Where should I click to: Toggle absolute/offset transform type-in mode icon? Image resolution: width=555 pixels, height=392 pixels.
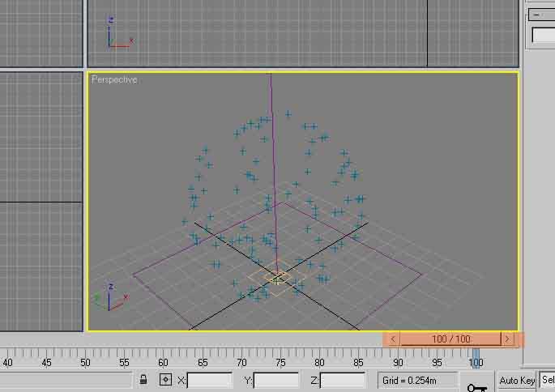coord(165,380)
